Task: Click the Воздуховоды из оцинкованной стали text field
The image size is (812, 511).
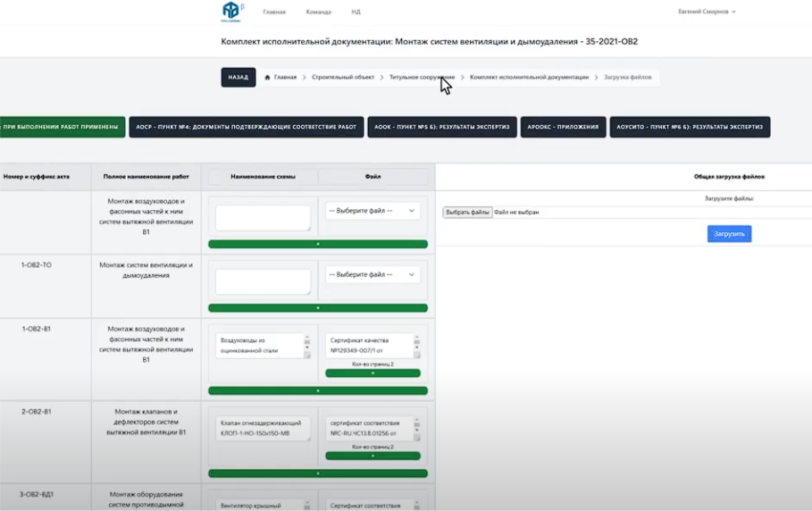Action: pyautogui.click(x=259, y=346)
